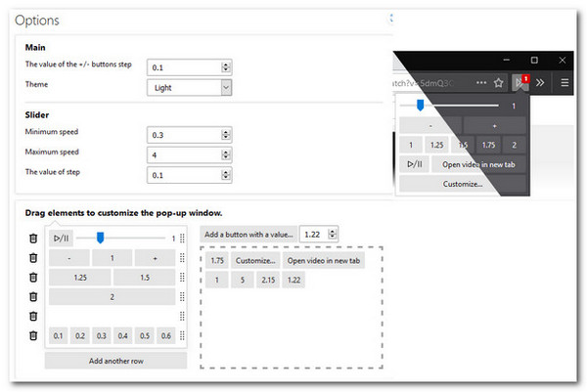Delete the 0.1 to 0.6 row trash icon
This screenshot has width=587, height=392.
click(x=33, y=335)
